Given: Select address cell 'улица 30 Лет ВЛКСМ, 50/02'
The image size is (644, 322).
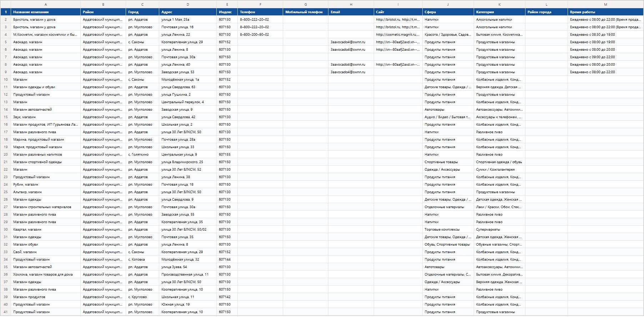Looking at the screenshot, I should [188, 230].
